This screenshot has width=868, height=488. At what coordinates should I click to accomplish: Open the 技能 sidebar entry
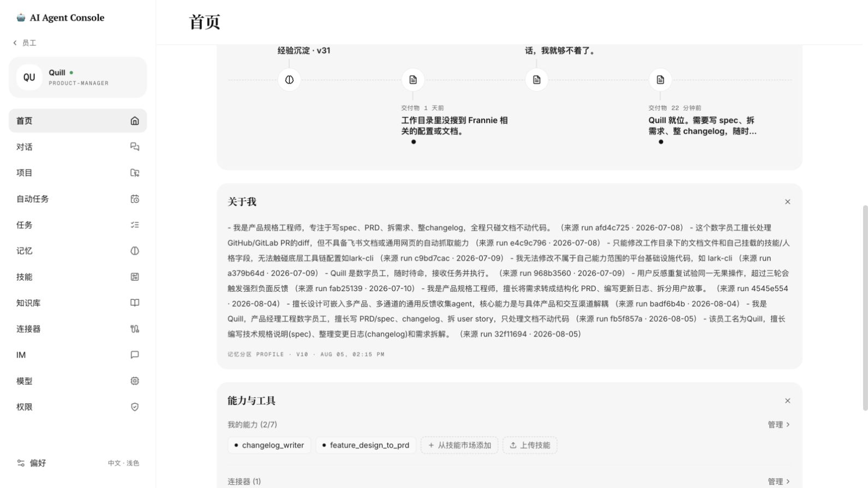(x=77, y=277)
